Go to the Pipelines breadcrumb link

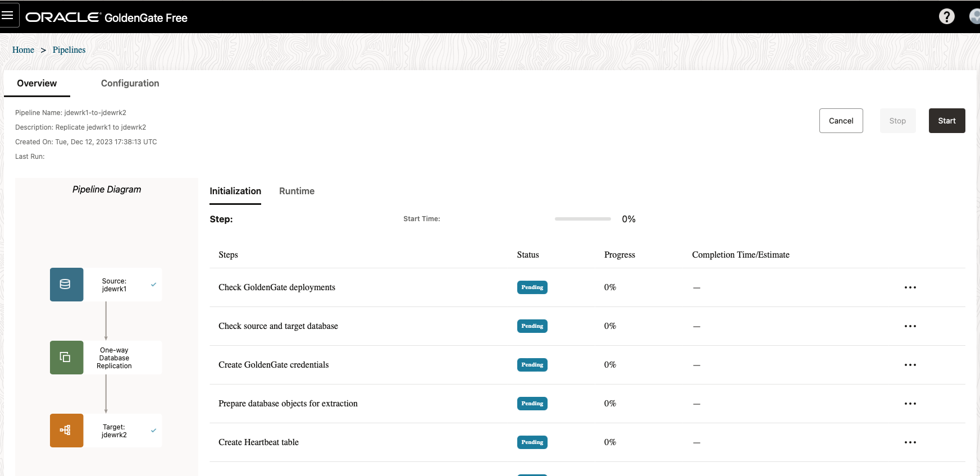(69, 50)
